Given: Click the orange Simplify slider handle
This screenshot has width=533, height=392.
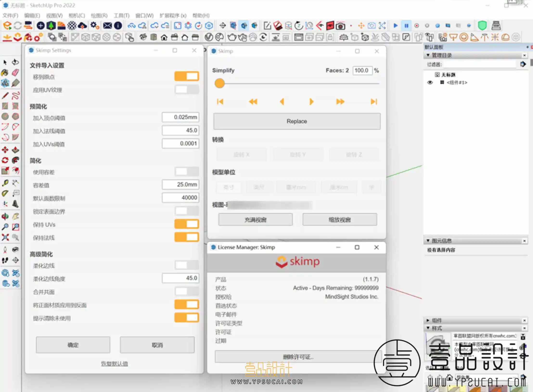Looking at the screenshot, I should 219,83.
